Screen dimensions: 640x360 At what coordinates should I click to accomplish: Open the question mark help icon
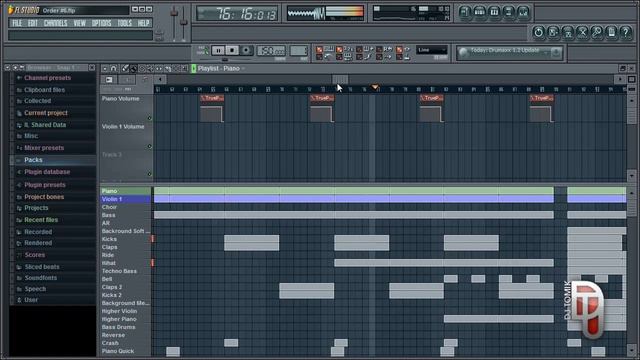tap(626, 32)
